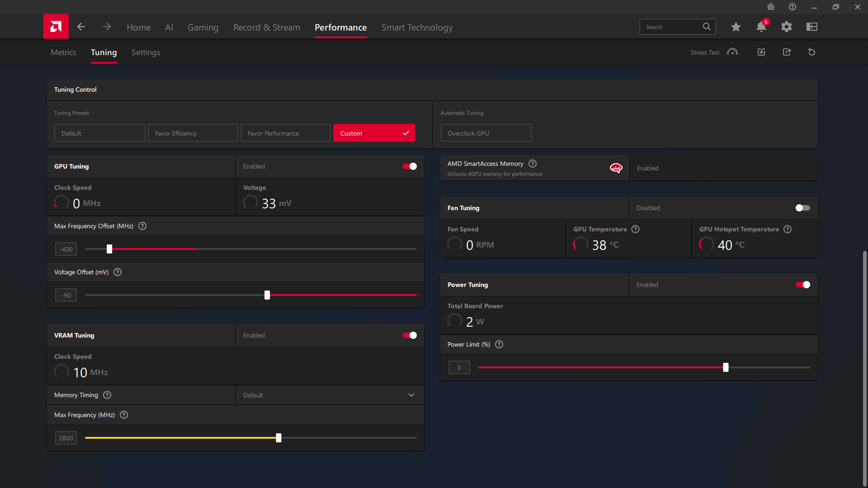Show GPU Hotspot Temperature help tooltip
Viewport: 868px width, 488px height.
[x=788, y=229]
